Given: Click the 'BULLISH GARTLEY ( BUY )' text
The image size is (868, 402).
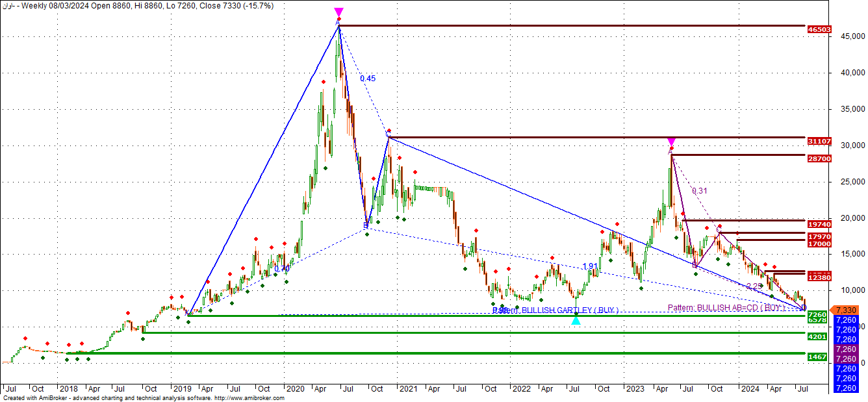Looking at the screenshot, I should click(570, 310).
